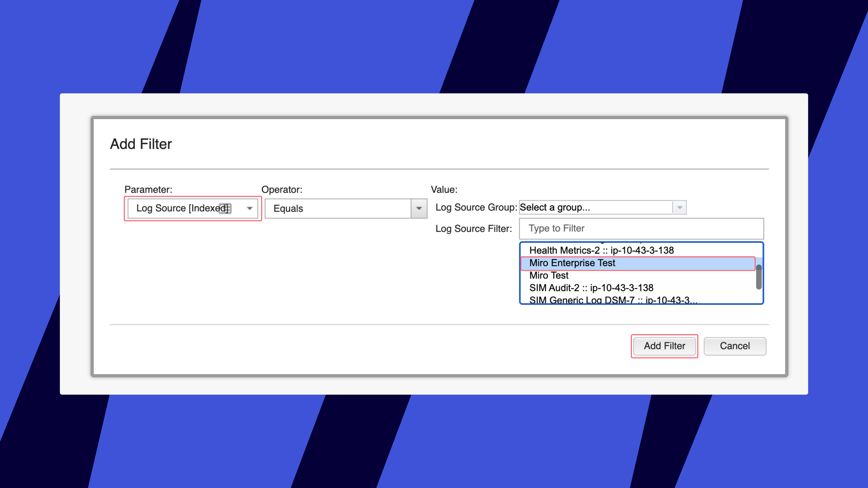This screenshot has width=868, height=488.
Task: Click the log source list scrollbar thumb
Action: click(758, 277)
